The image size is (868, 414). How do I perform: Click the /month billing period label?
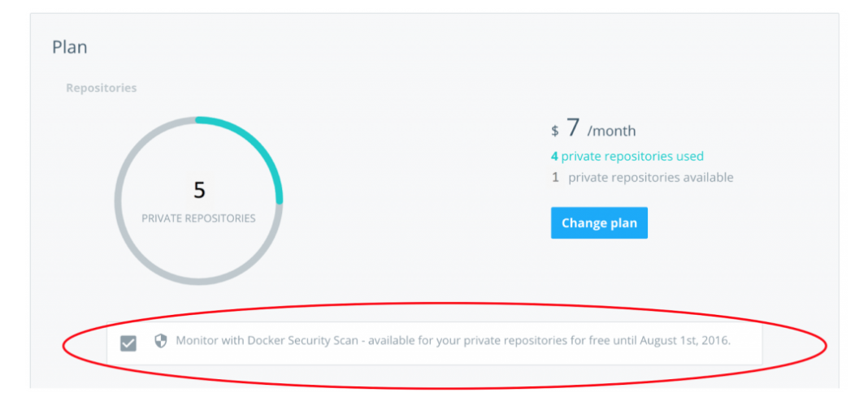point(612,131)
